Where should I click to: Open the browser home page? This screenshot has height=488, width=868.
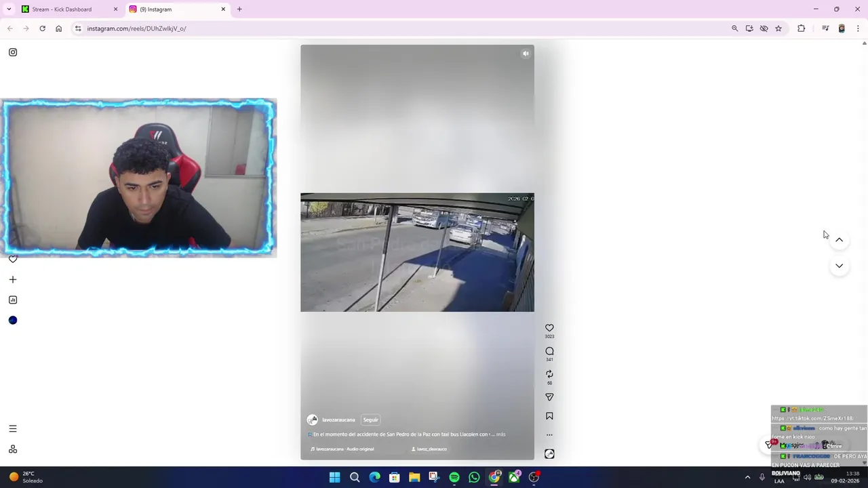click(58, 28)
